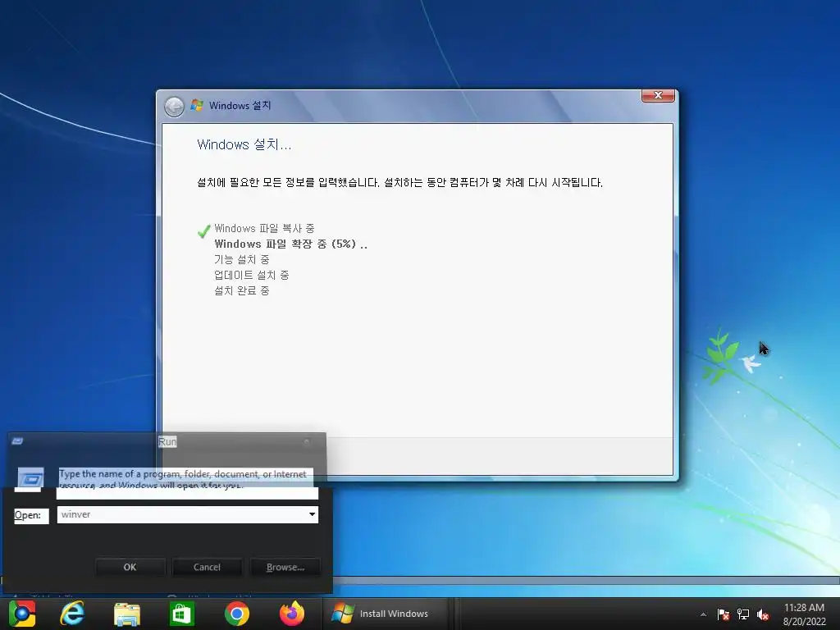Open the clock showing 11:28 AM
This screenshot has height=630, width=840.
click(x=804, y=614)
